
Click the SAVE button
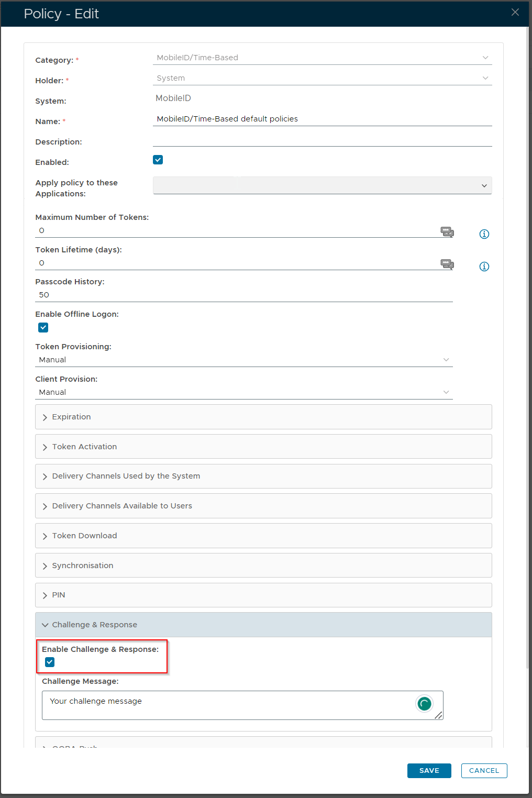pos(429,771)
